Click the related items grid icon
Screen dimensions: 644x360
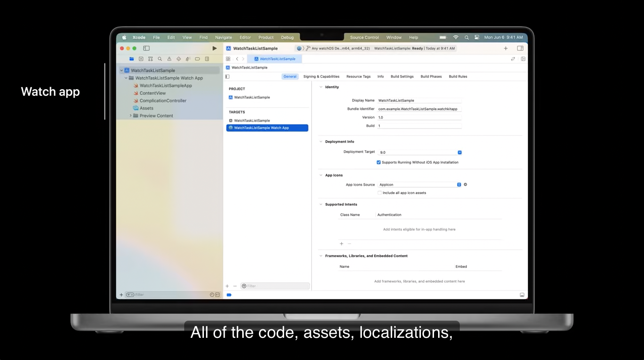click(228, 59)
